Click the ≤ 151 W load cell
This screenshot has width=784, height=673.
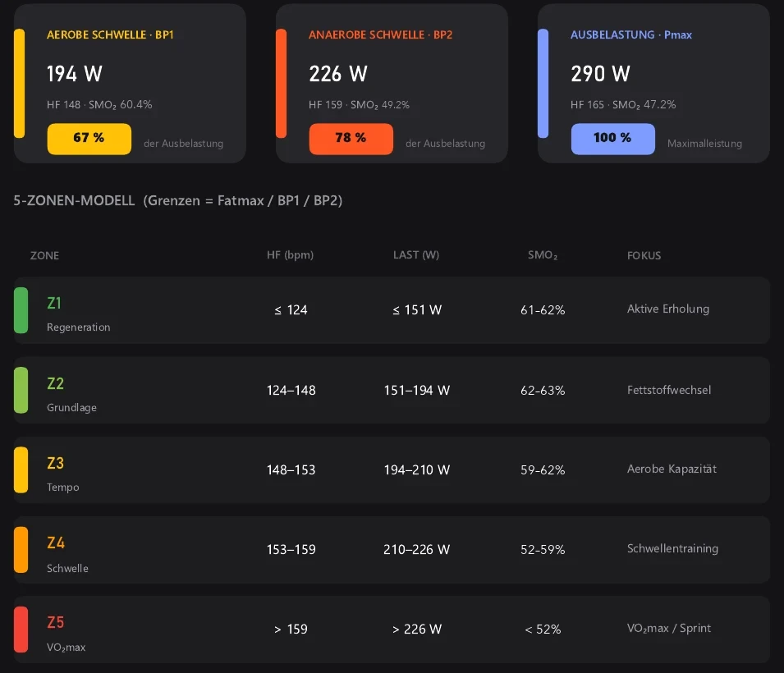(417, 310)
